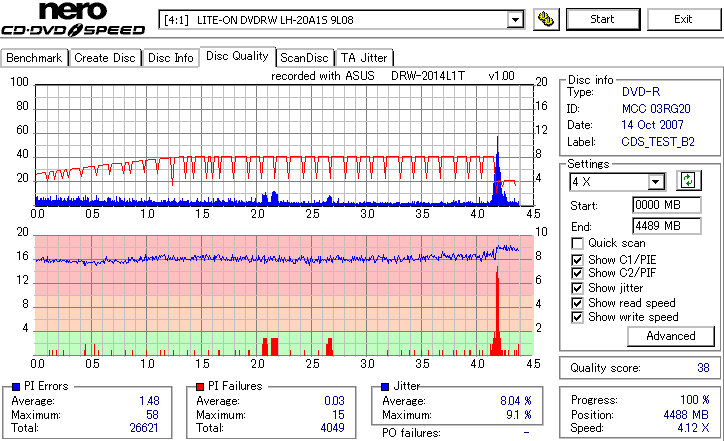This screenshot has width=724, height=441.
Task: Click the Position value 4488 MB
Action: (x=686, y=415)
